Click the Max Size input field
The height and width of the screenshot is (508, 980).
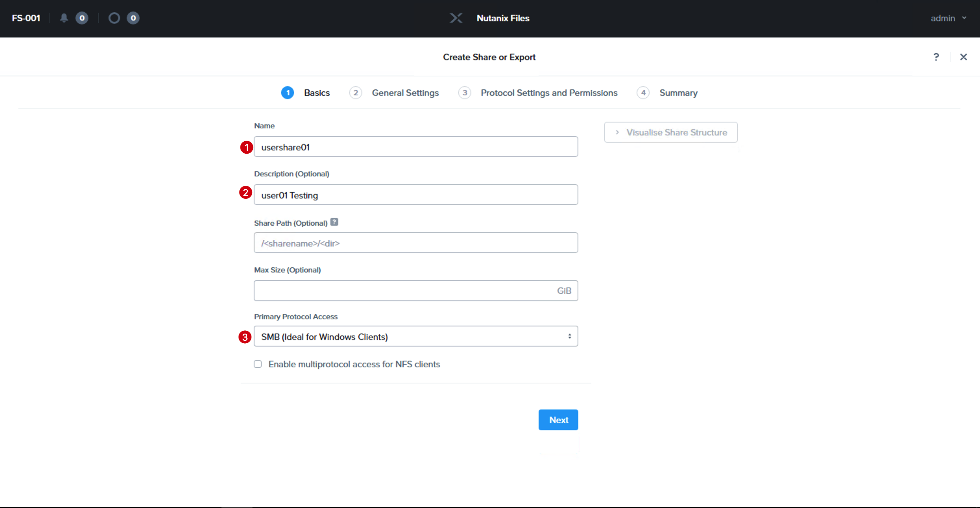[416, 291]
